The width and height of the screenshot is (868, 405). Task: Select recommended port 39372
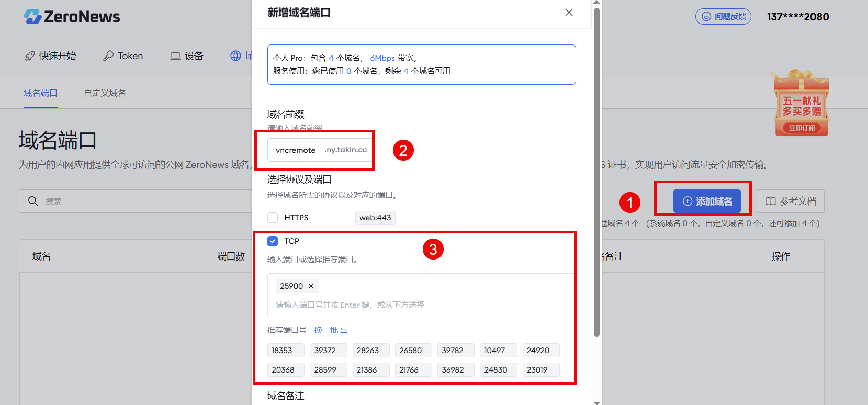(x=328, y=351)
